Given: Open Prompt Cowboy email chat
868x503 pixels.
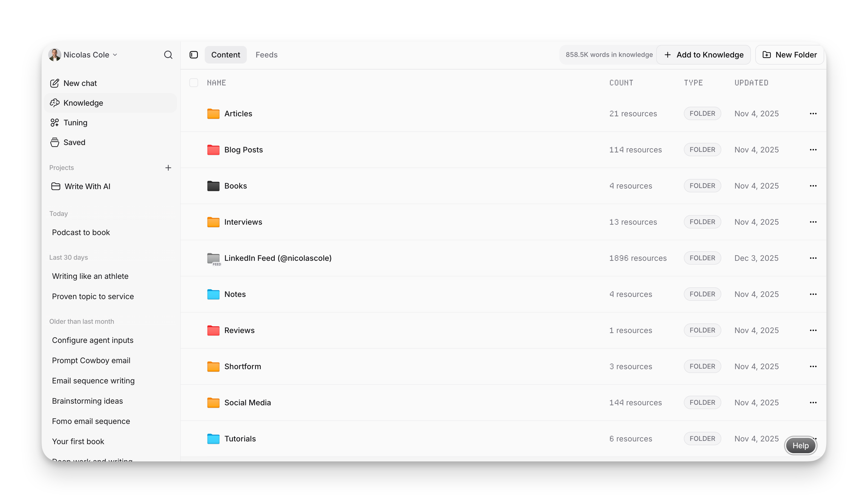Looking at the screenshot, I should [x=91, y=361].
